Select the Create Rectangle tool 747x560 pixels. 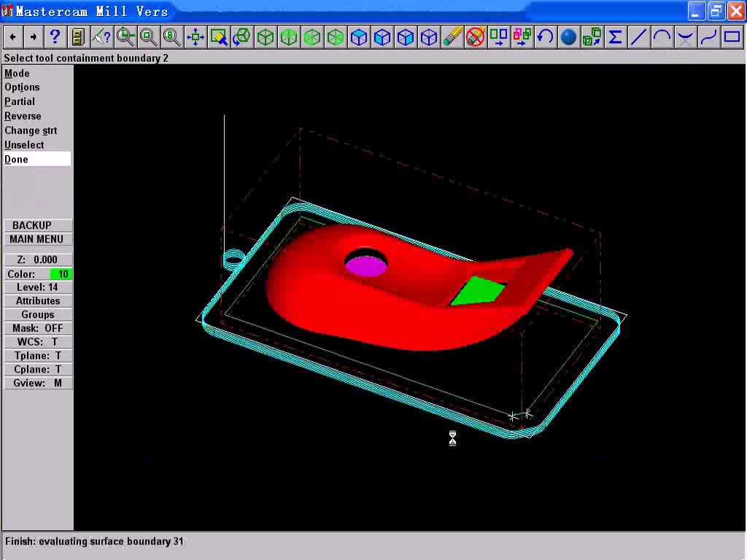732,36
